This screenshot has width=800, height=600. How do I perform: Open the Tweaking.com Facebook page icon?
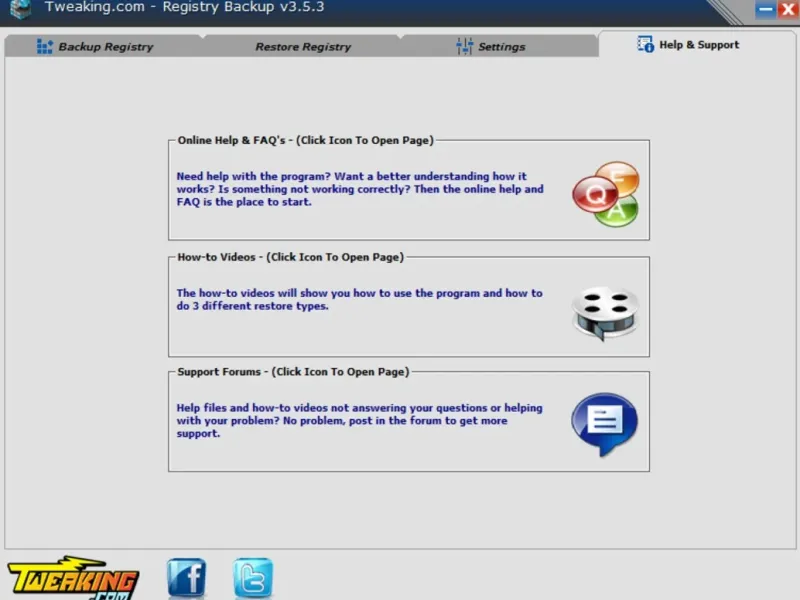pos(186,578)
